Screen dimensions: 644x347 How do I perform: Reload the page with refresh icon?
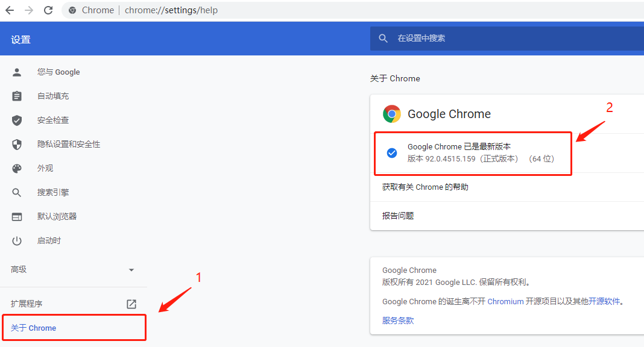pos(48,10)
